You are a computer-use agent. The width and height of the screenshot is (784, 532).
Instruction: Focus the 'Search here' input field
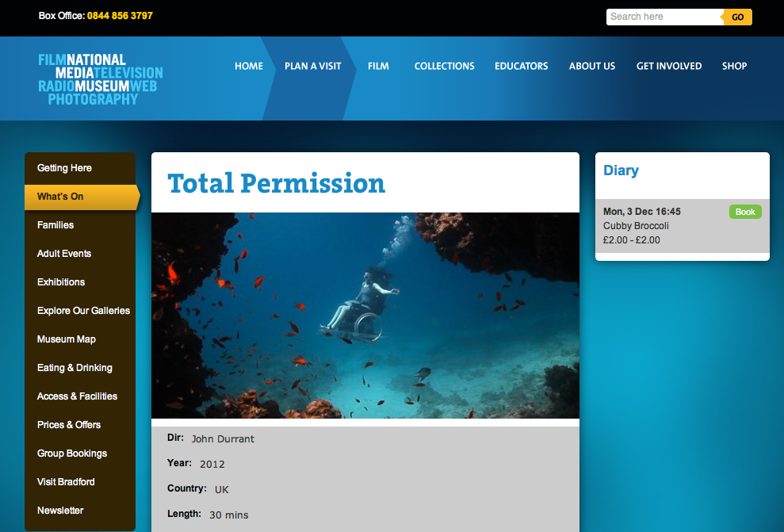[x=664, y=17]
